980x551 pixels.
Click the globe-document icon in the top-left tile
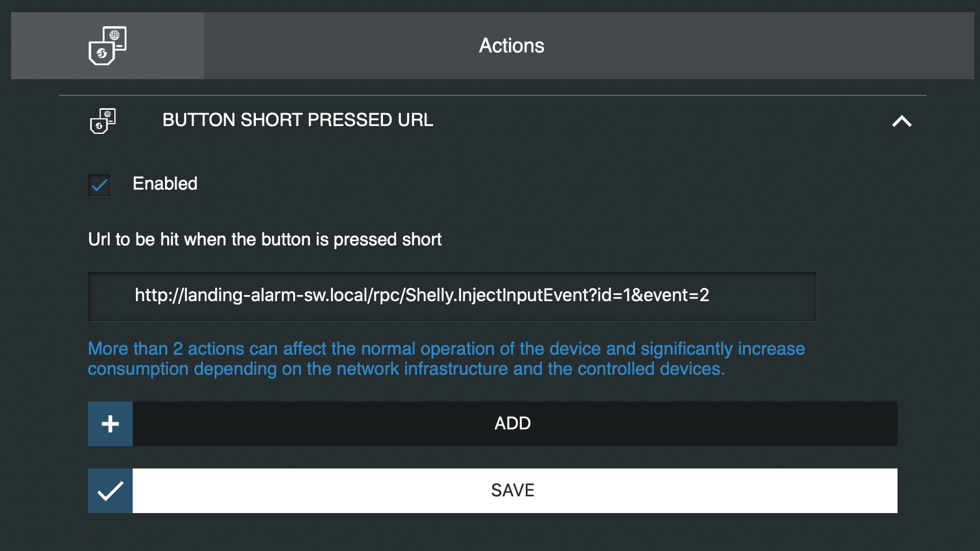tap(107, 45)
